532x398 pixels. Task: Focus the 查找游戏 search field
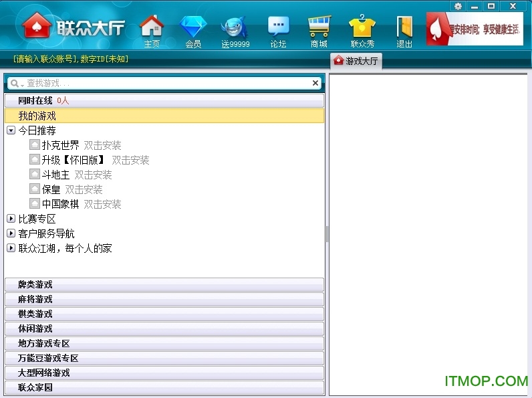(x=165, y=83)
